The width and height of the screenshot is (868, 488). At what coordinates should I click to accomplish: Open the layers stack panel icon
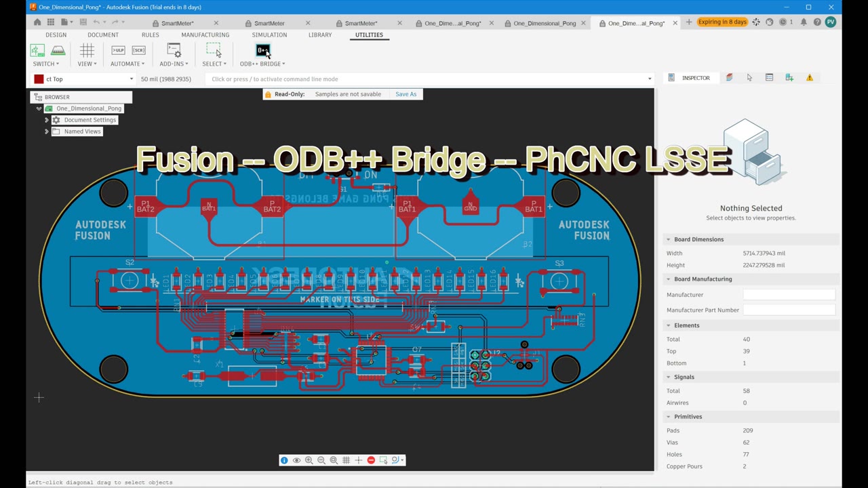(x=729, y=78)
